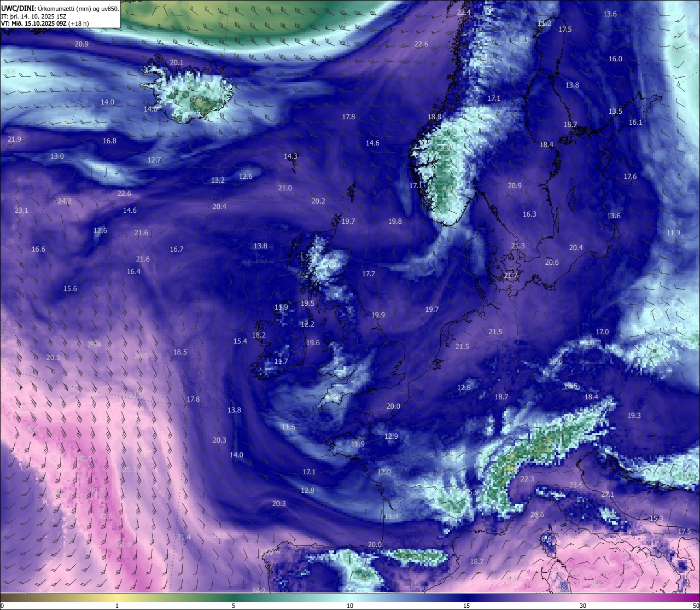
Task: Click the 11.7 value over Ireland
Action: 281,361
